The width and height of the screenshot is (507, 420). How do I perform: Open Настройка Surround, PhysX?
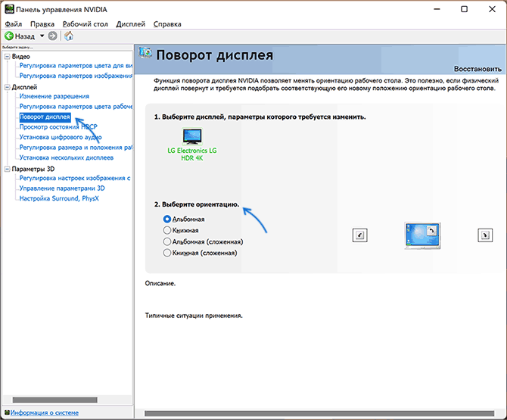59,198
